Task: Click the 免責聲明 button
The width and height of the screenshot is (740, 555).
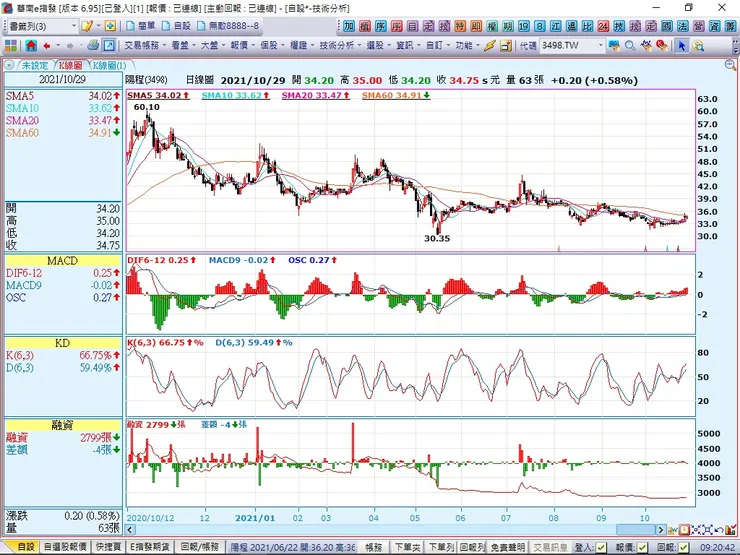Action: (x=507, y=547)
